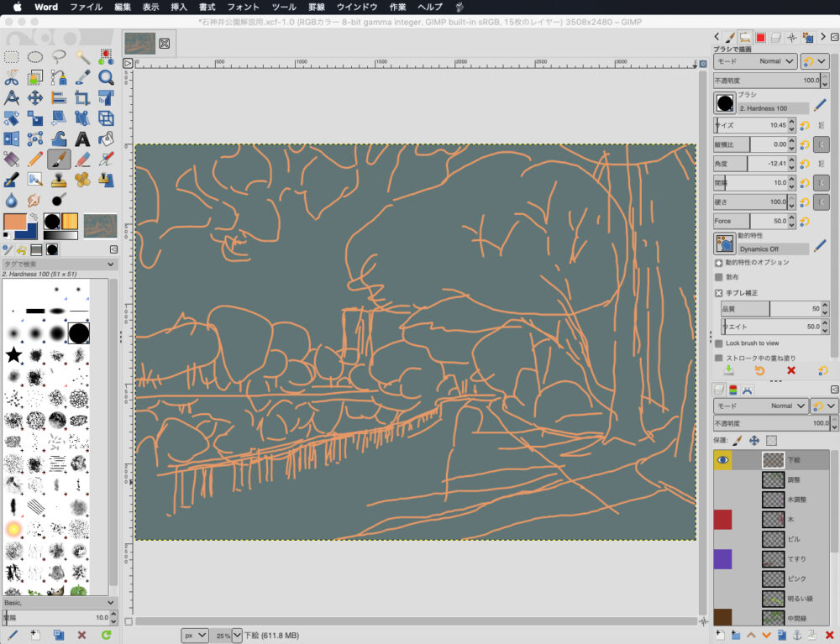
Task: Disable the 手ブレ補正 checkbox
Action: point(719,293)
